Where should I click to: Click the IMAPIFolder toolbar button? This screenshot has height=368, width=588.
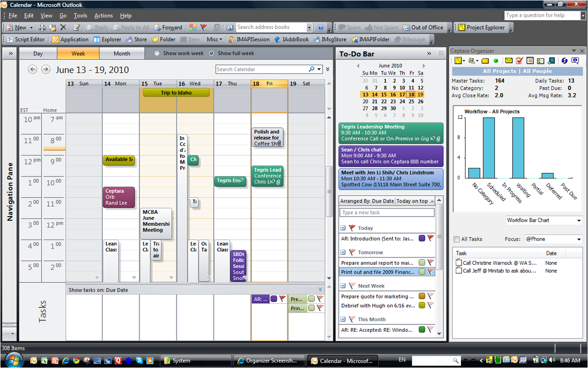click(370, 39)
